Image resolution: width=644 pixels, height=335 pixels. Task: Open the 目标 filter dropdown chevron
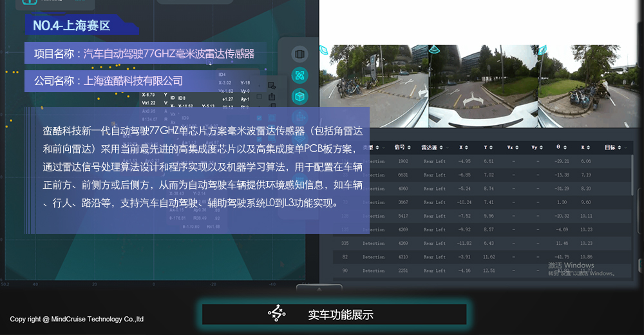click(625, 147)
